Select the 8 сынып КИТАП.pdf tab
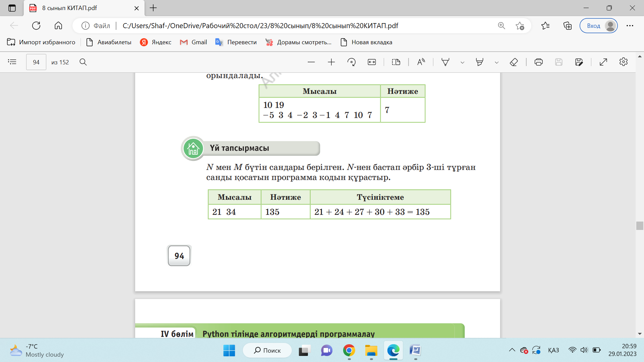Image resolution: width=644 pixels, height=362 pixels. (70, 8)
